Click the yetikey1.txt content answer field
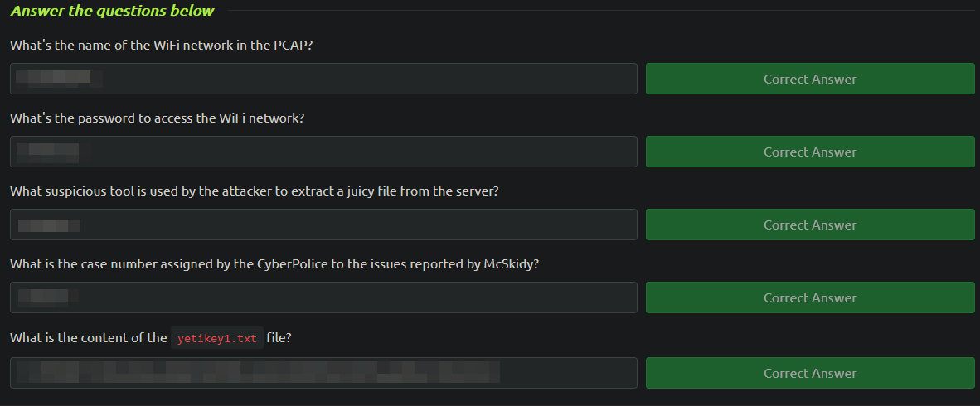This screenshot has height=406, width=980. [x=323, y=373]
